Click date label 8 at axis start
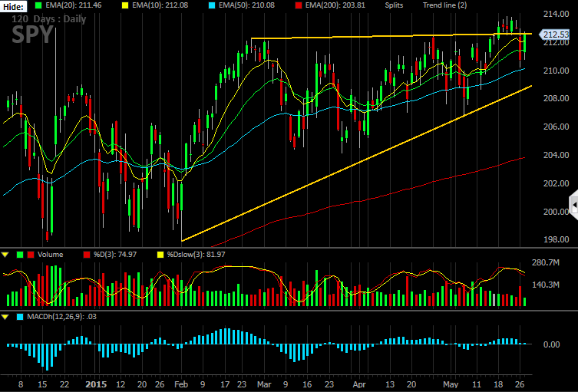Viewport: 578px width, 392px height. pyautogui.click(x=21, y=384)
